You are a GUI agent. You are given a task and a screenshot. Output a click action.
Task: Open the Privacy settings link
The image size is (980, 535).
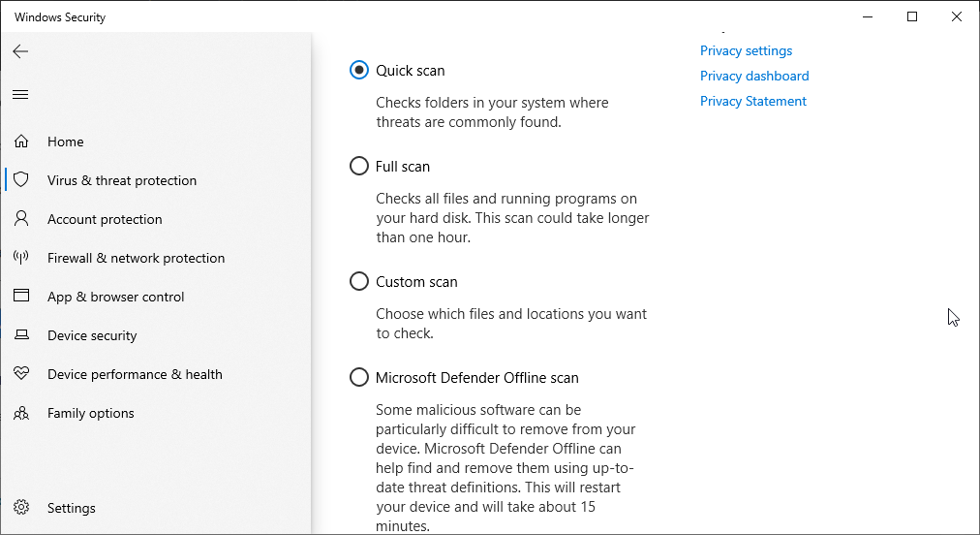(746, 50)
